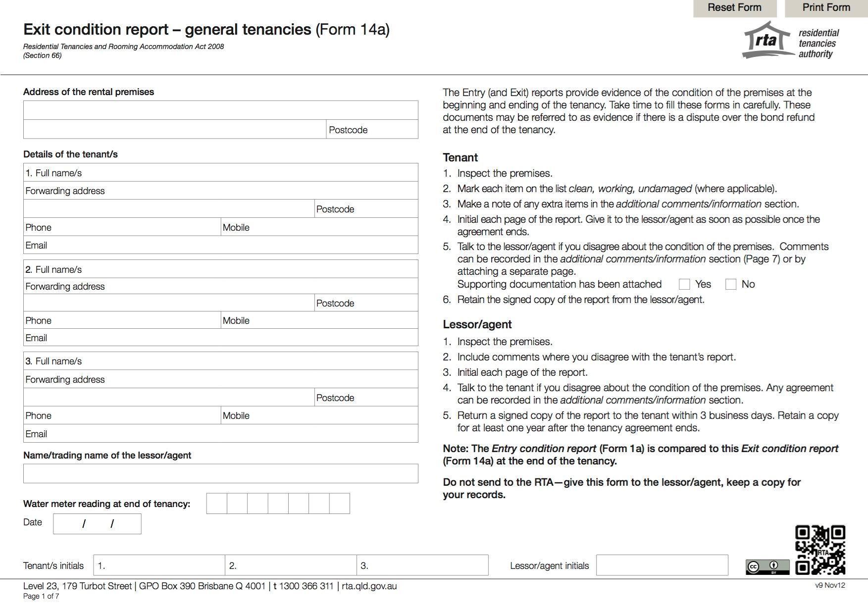The width and height of the screenshot is (868, 614).
Task: Click the Date field
Action: (97, 523)
